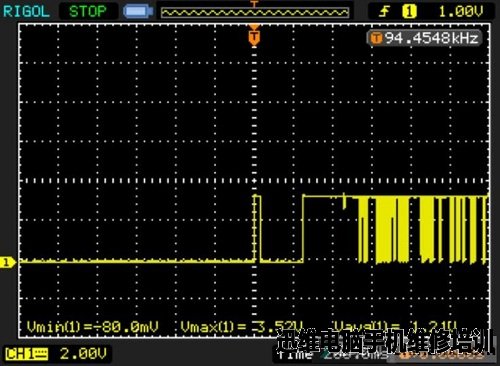The height and width of the screenshot is (366, 500).
Task: Click the waveform memory overview bar
Action: tap(255, 13)
